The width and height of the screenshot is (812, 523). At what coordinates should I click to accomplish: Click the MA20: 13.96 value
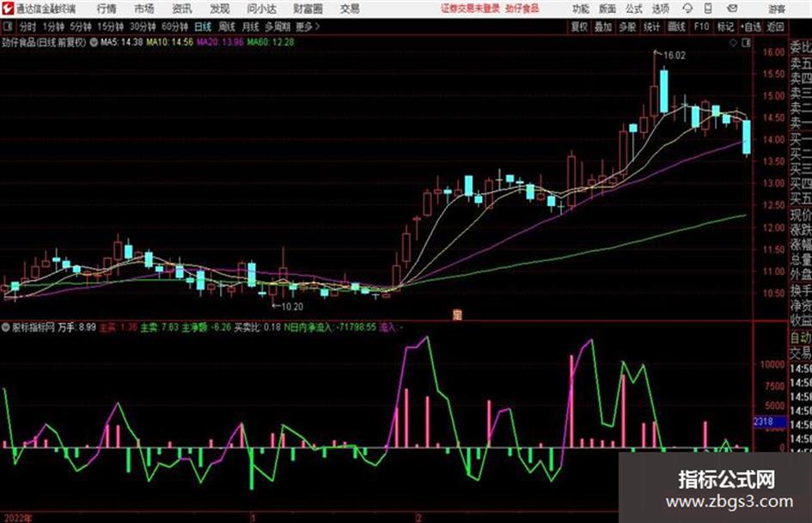click(220, 42)
